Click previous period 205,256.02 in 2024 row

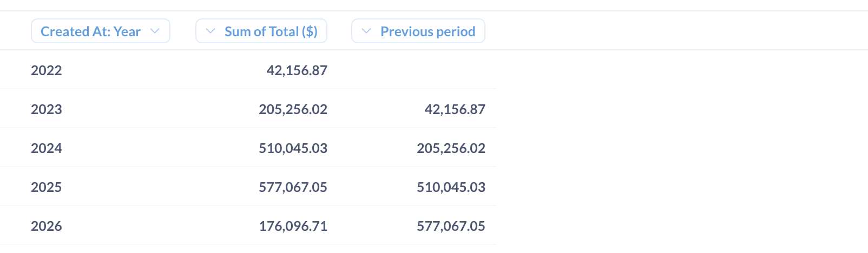451,148
